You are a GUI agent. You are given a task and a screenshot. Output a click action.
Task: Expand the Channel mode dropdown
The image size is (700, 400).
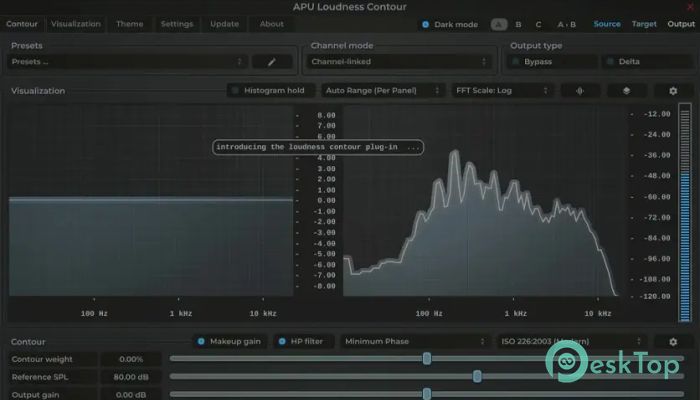click(401, 62)
